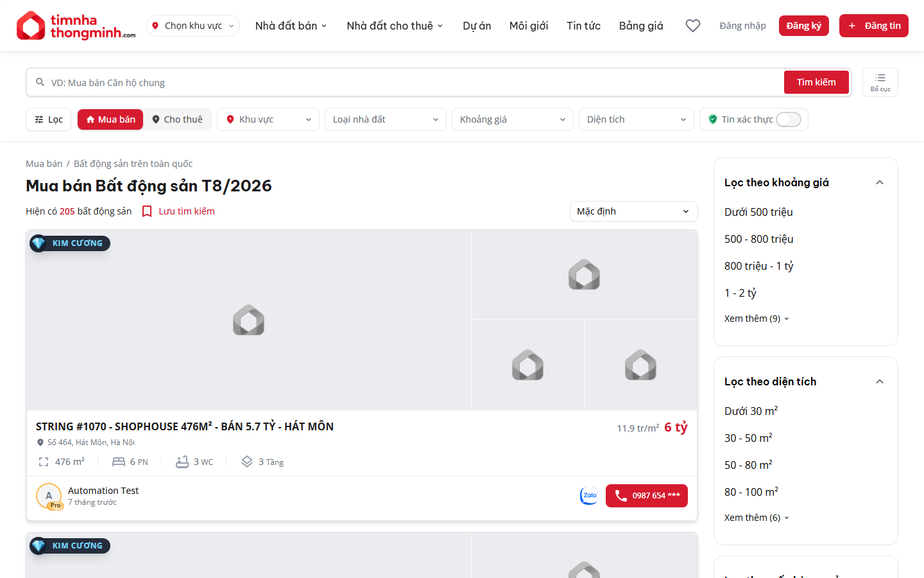Viewport: 924px width, 578px height.
Task: Click the floors icon next to 3 Tầng
Action: [247, 462]
